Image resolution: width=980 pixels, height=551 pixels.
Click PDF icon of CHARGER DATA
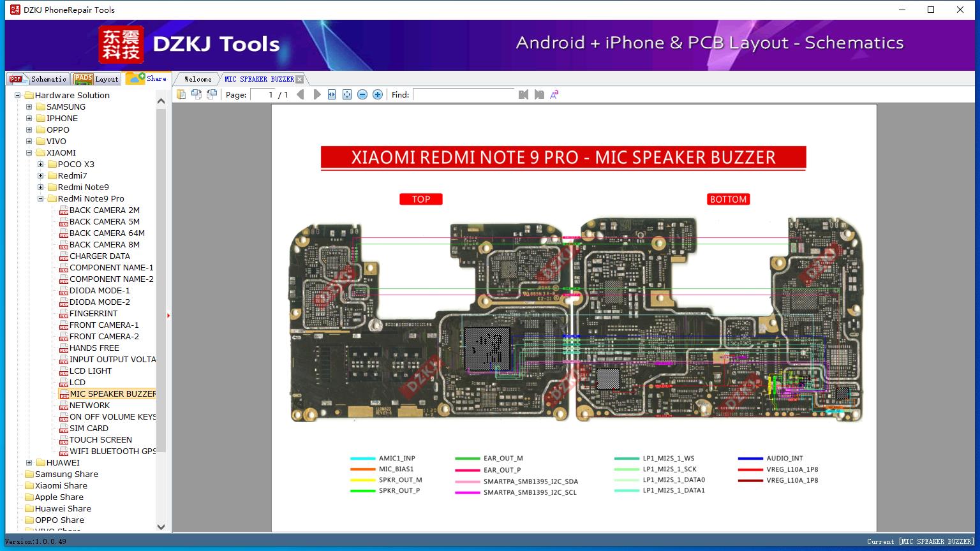(63, 256)
